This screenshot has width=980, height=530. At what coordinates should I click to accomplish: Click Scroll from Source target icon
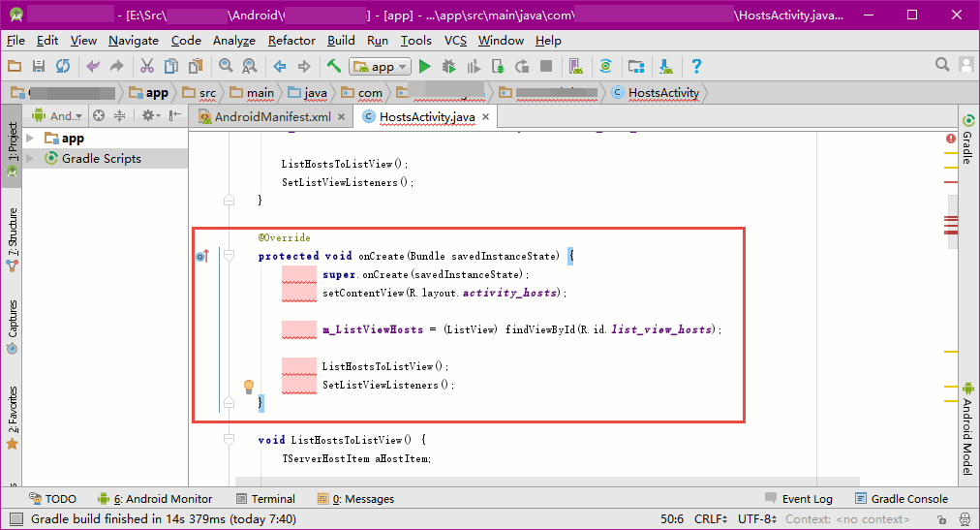[x=99, y=115]
